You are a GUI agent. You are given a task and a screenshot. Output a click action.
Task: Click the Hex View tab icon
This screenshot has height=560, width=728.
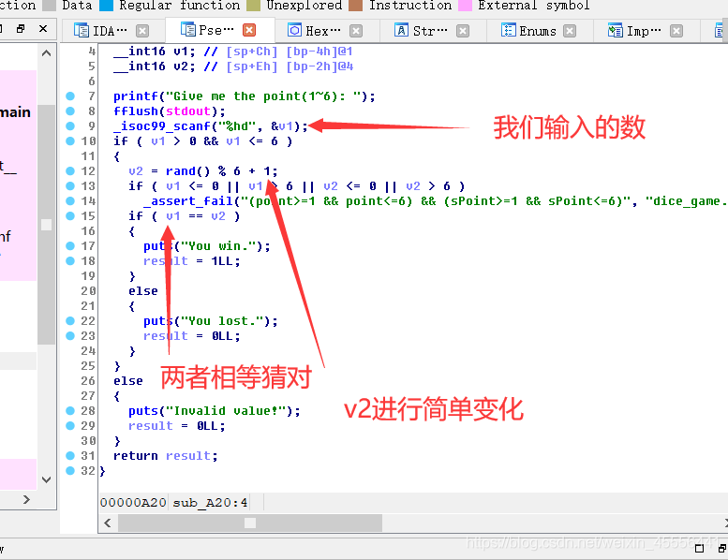[x=294, y=31]
